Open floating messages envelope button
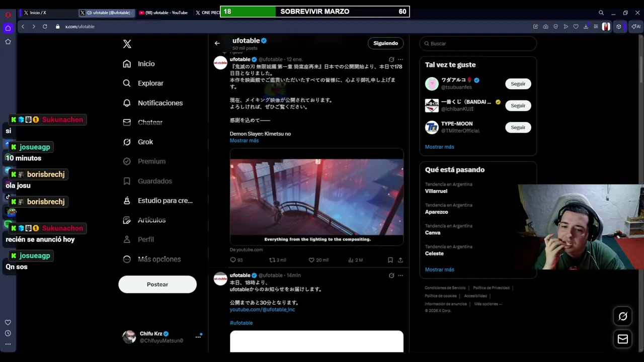644x362 pixels. [623, 339]
